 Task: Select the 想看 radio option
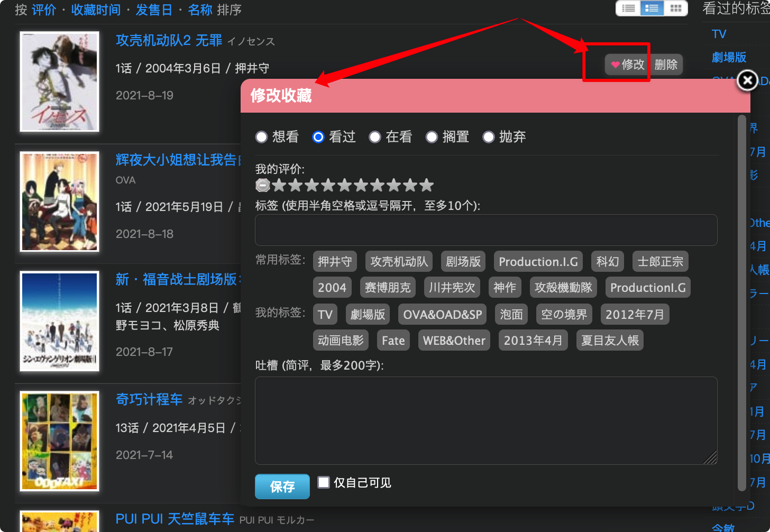pyautogui.click(x=261, y=137)
